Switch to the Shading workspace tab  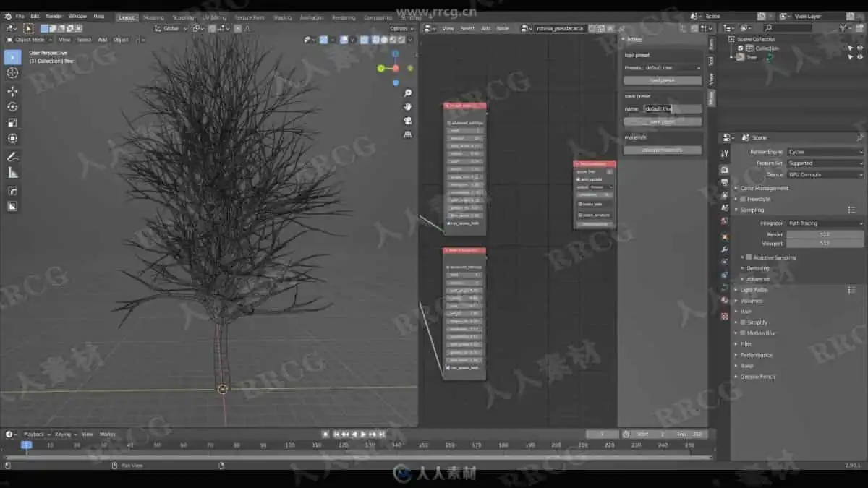(282, 17)
